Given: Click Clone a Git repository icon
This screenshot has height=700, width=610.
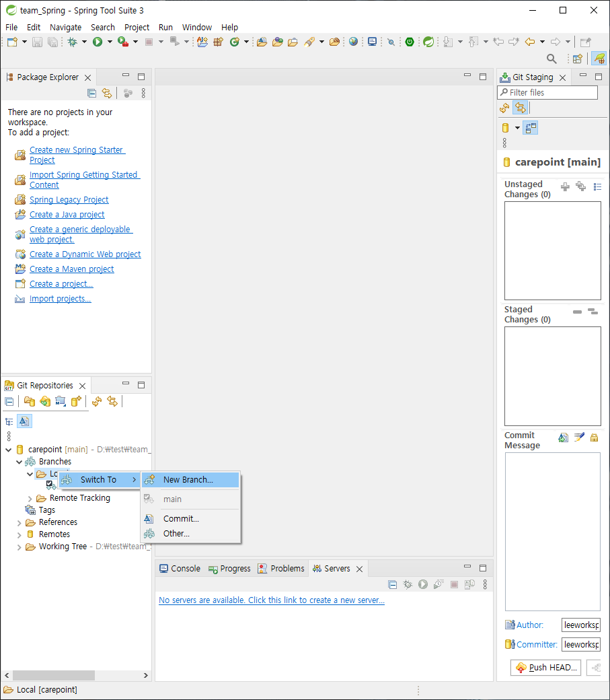Looking at the screenshot, I should [45, 401].
